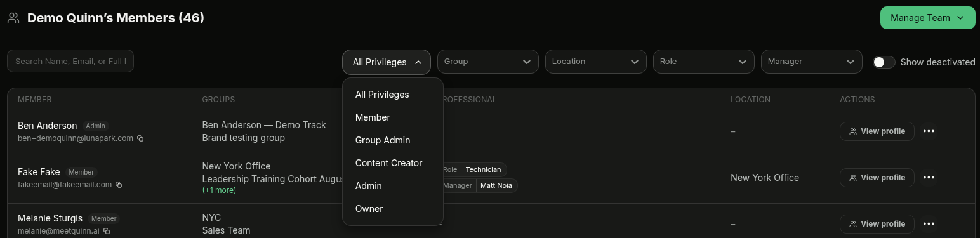This screenshot has height=238, width=980.
Task: Collapse the All Privileges dropdown
Action: point(387,62)
